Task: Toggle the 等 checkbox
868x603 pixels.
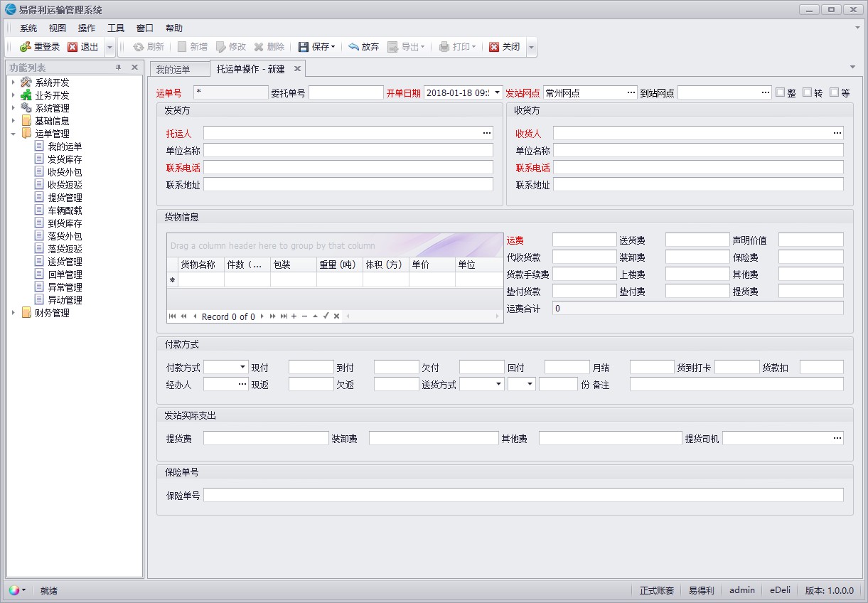Action: [x=834, y=92]
